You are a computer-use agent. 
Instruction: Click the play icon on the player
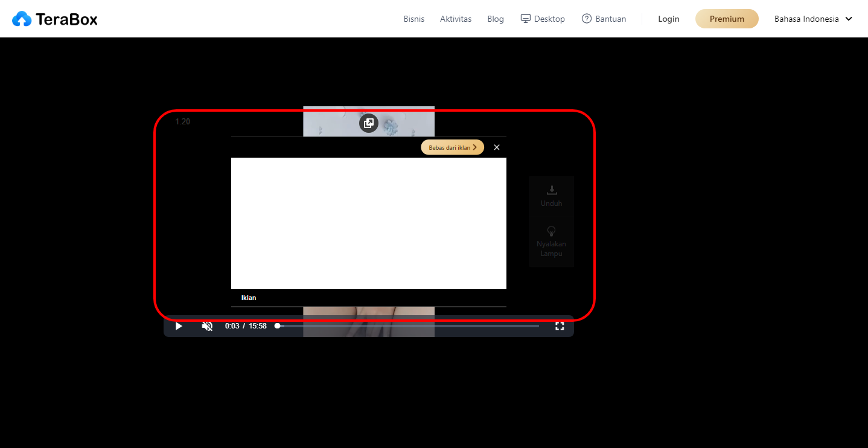pyautogui.click(x=178, y=325)
